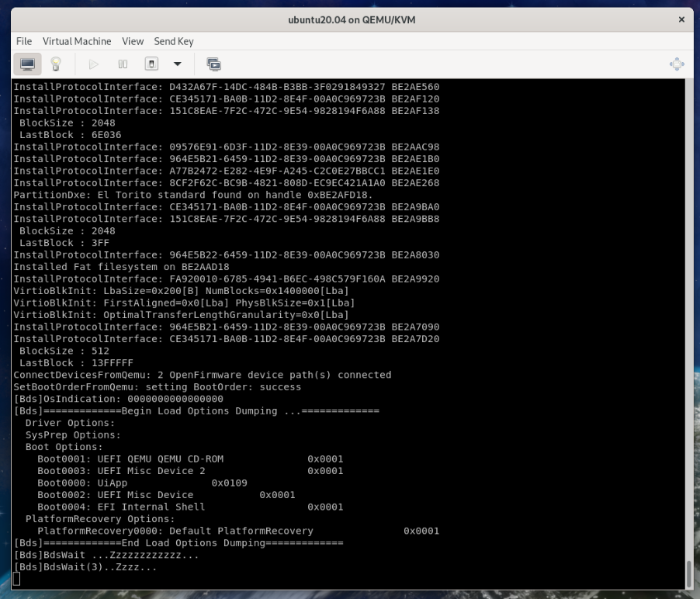The image size is (700, 599).
Task: Click the BdsWait(3) line
Action: click(85, 567)
